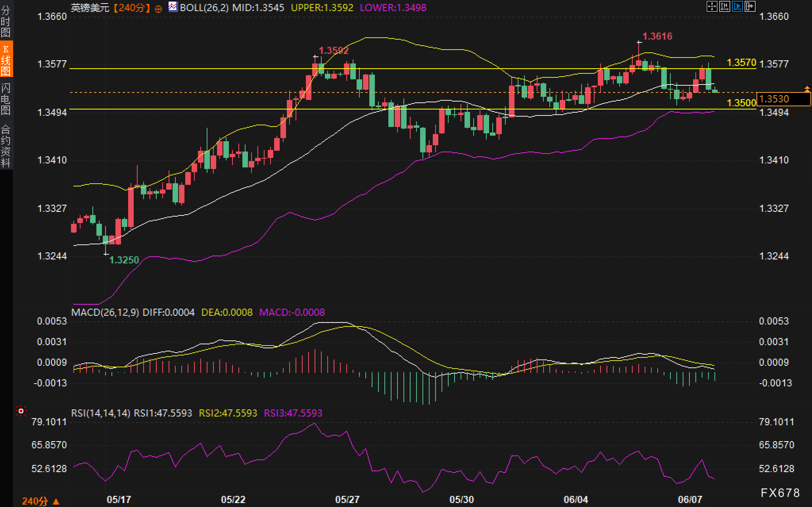
Task: Click the 1.3500 yellow support line label
Action: (x=741, y=103)
